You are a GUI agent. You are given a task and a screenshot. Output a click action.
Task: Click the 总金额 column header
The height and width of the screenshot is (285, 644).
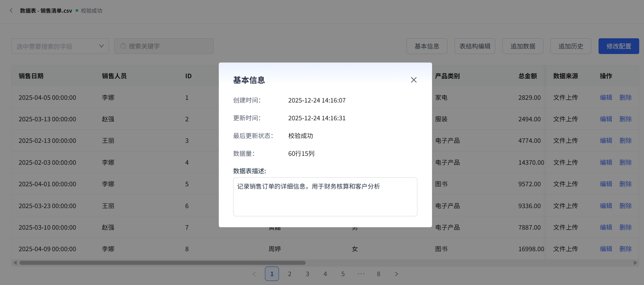click(x=528, y=76)
